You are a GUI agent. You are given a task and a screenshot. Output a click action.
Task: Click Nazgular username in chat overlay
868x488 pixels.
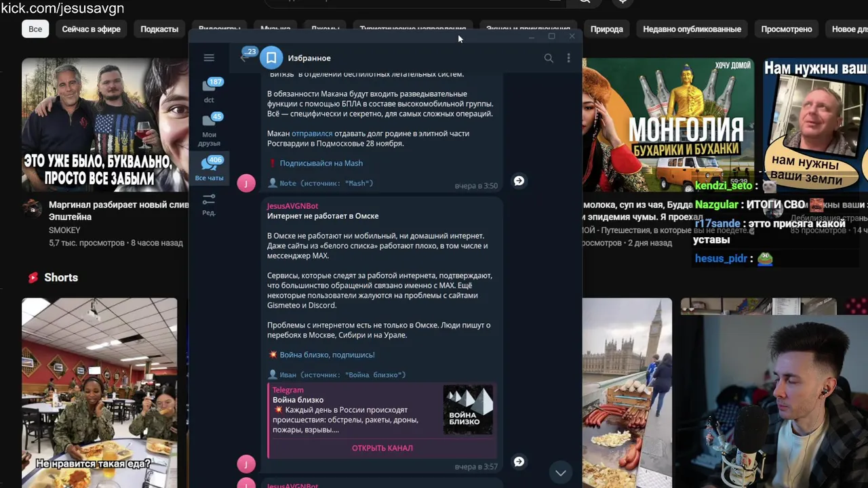pyautogui.click(x=717, y=204)
